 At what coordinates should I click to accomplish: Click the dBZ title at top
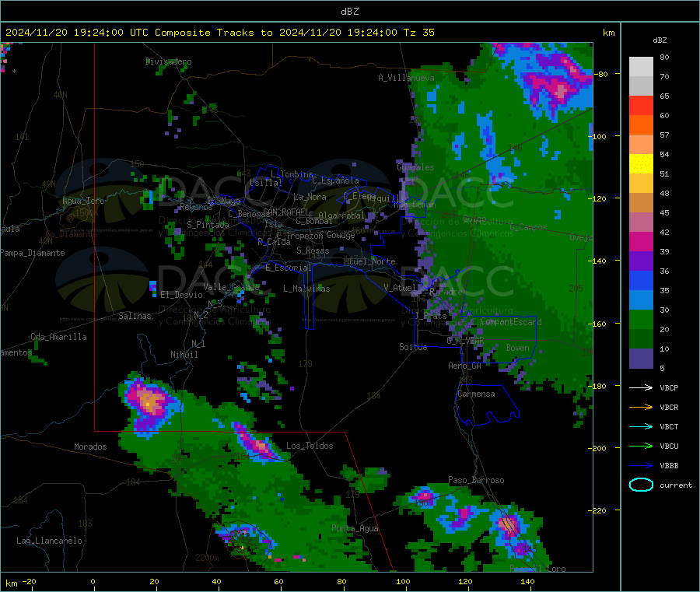349,12
